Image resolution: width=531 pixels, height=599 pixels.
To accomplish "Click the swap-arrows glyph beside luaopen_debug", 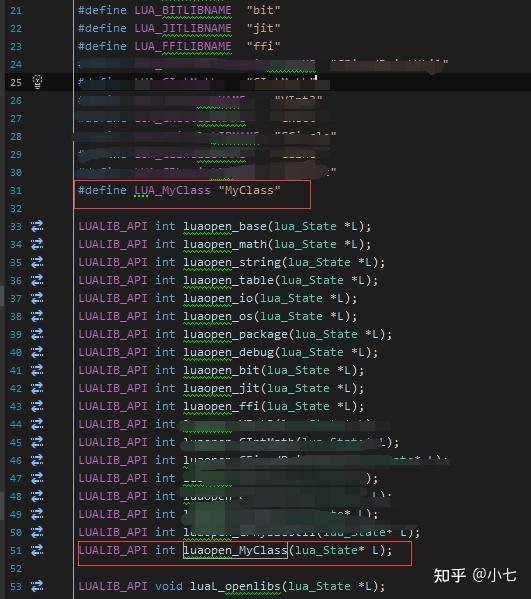I will 37,352.
